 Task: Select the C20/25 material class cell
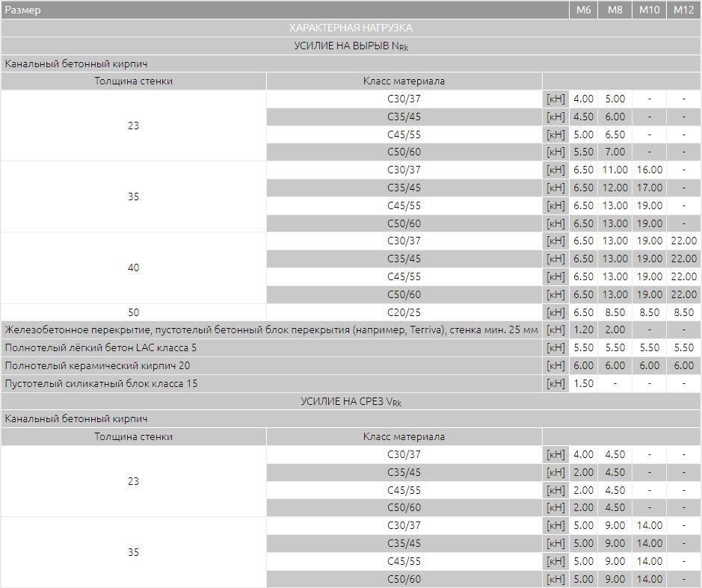[404, 312]
